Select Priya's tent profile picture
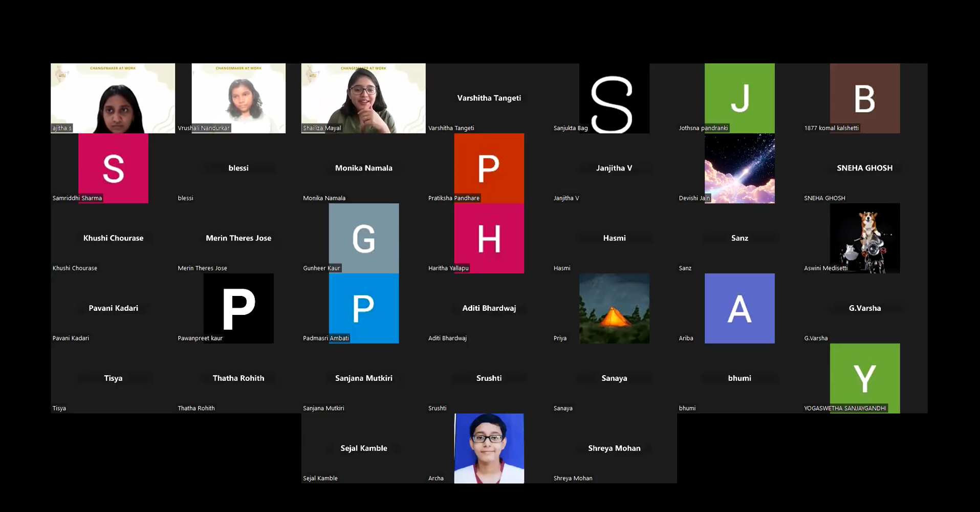 click(x=614, y=308)
